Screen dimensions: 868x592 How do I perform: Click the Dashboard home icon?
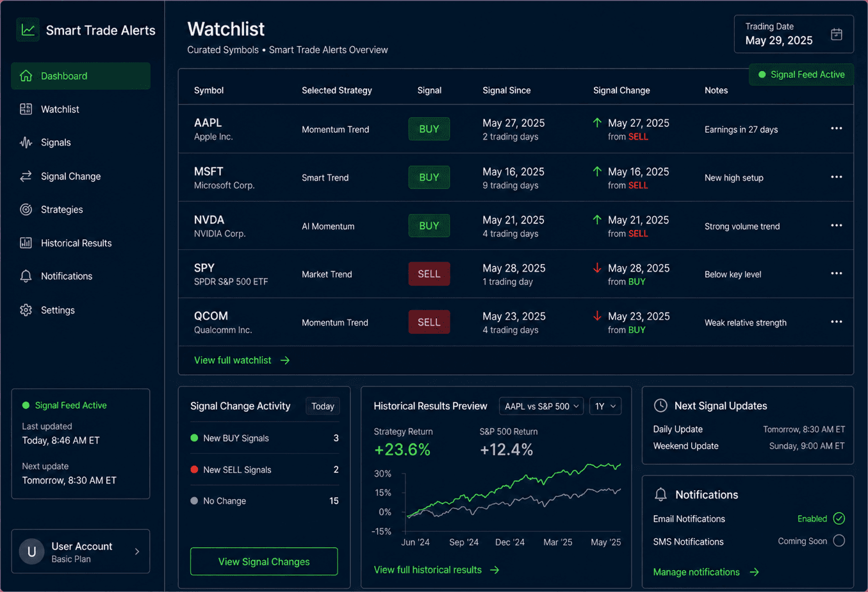coord(26,76)
